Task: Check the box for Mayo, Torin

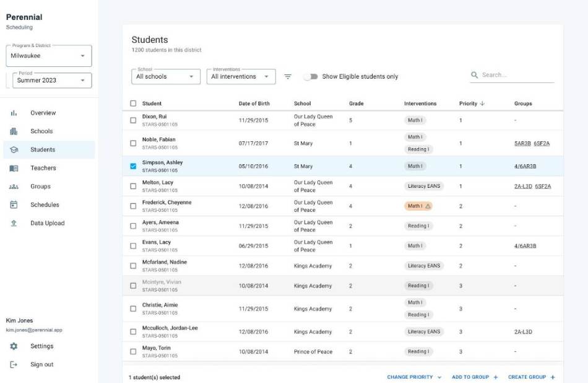Action: (x=133, y=352)
